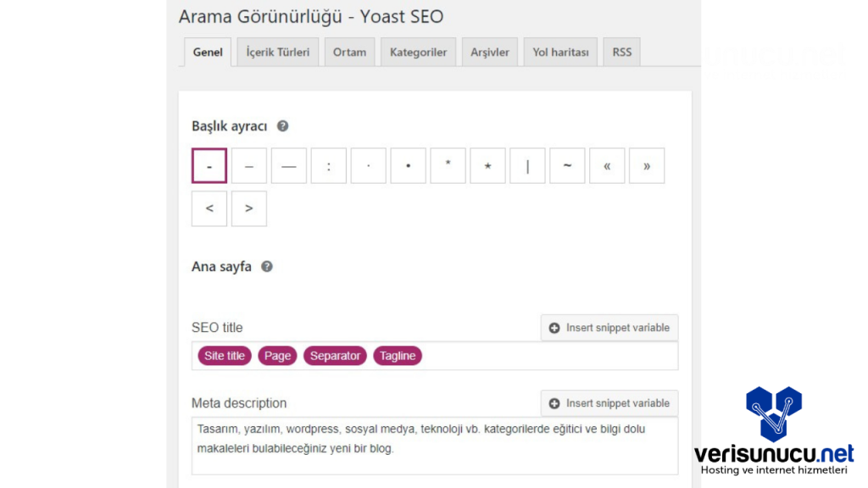The height and width of the screenshot is (488, 868).
Task: Select the hyphen title separator
Action: point(209,166)
